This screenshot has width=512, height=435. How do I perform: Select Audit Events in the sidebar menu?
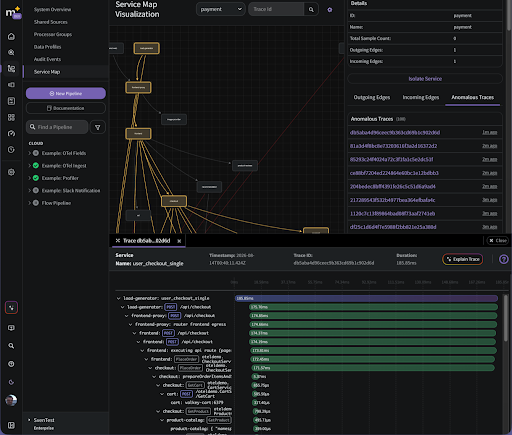point(47,59)
